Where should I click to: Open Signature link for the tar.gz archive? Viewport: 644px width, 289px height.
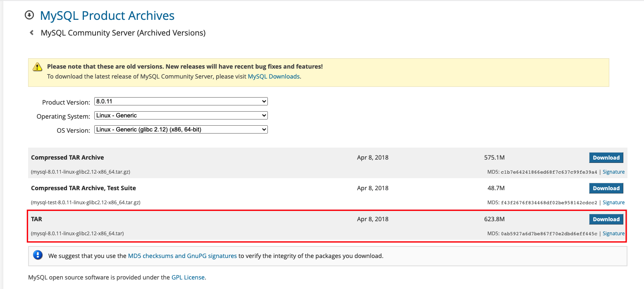pos(613,172)
